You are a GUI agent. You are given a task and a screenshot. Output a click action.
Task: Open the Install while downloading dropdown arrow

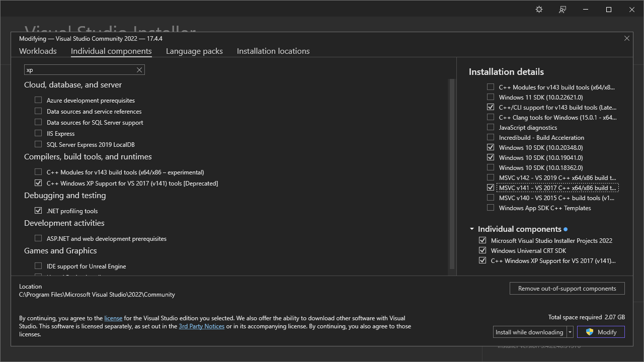point(570,332)
